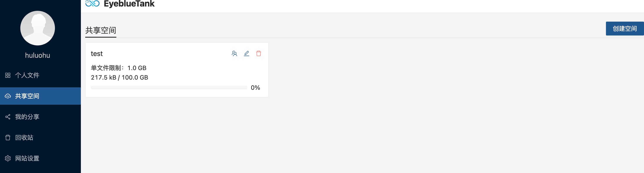644x173 pixels.
Task: Edit the test space with pencil icon
Action: 247,53
